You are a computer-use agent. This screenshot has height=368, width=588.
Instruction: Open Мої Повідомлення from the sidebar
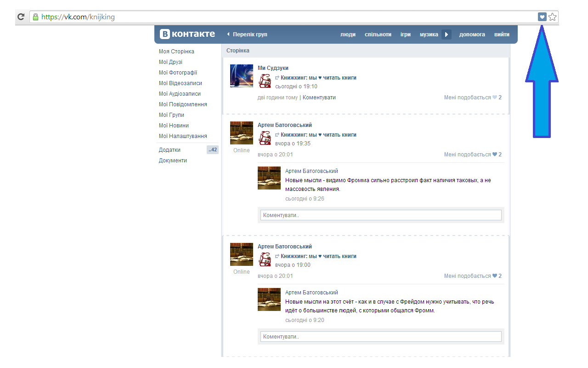[x=182, y=104]
